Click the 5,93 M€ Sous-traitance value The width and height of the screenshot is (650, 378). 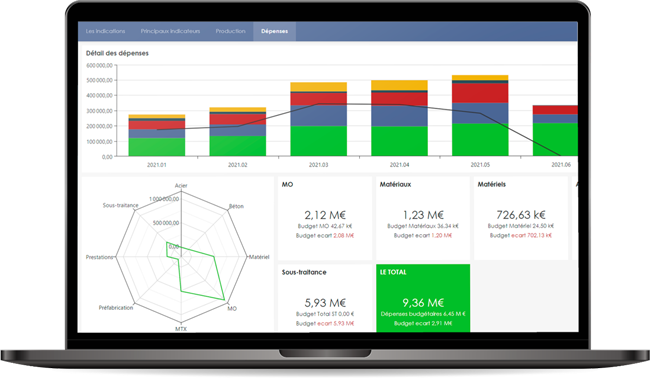[x=325, y=303]
